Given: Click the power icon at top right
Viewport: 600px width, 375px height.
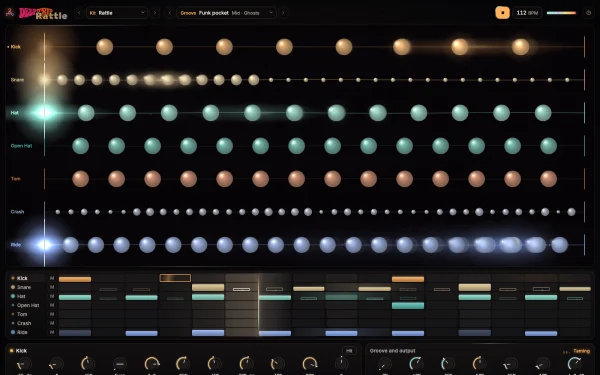Looking at the screenshot, I should click(x=589, y=13).
